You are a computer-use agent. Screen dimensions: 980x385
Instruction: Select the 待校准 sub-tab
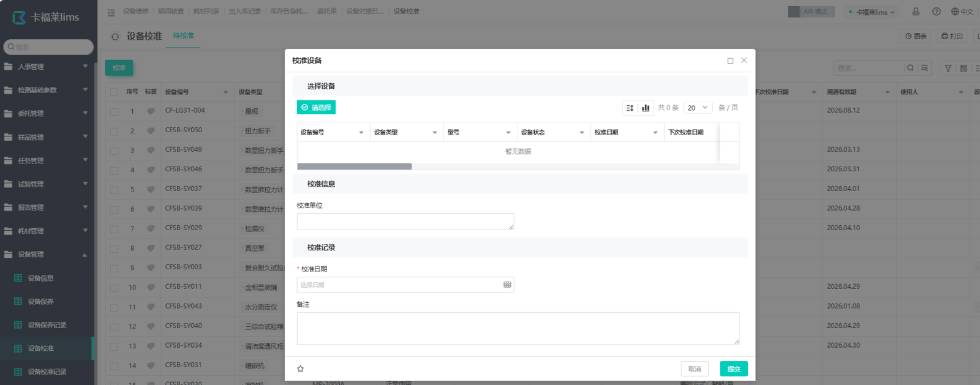(183, 36)
